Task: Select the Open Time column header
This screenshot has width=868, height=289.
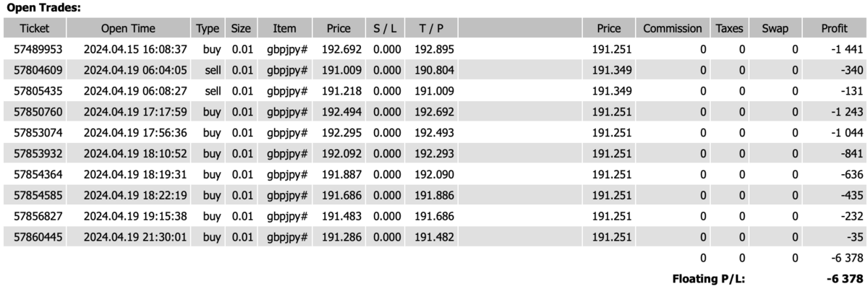Action: (128, 29)
